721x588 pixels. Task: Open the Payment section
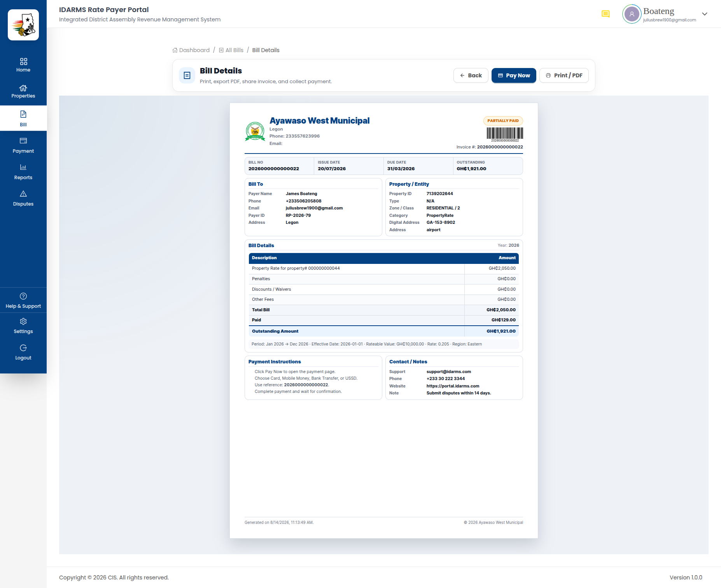(23, 145)
